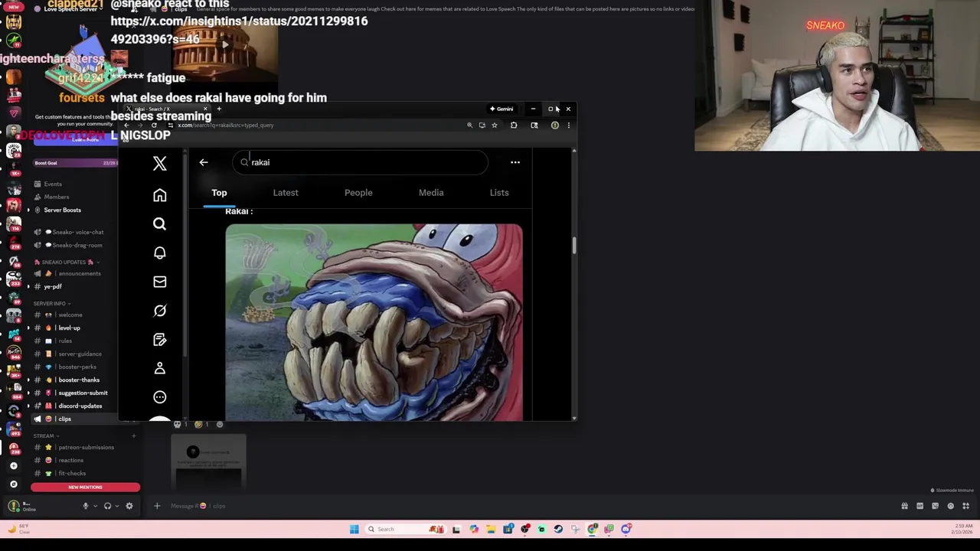Switch to the People tab
The width and height of the screenshot is (980, 551).
[358, 193]
